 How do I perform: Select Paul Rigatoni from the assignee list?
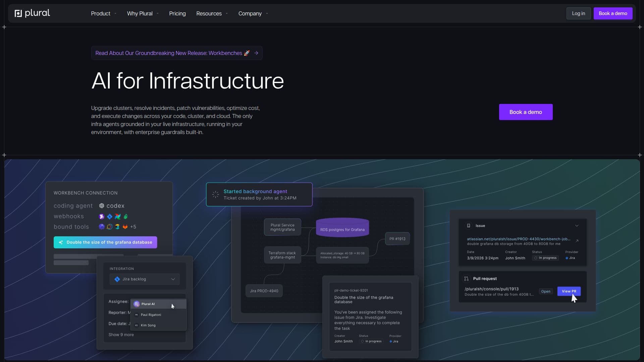[158, 315]
